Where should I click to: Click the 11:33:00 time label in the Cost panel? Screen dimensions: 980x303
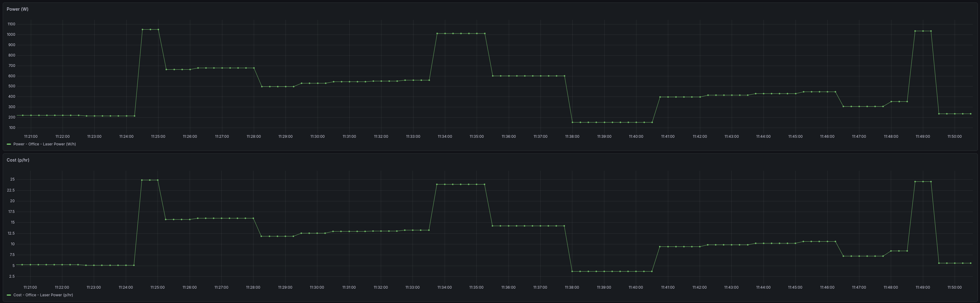click(412, 287)
